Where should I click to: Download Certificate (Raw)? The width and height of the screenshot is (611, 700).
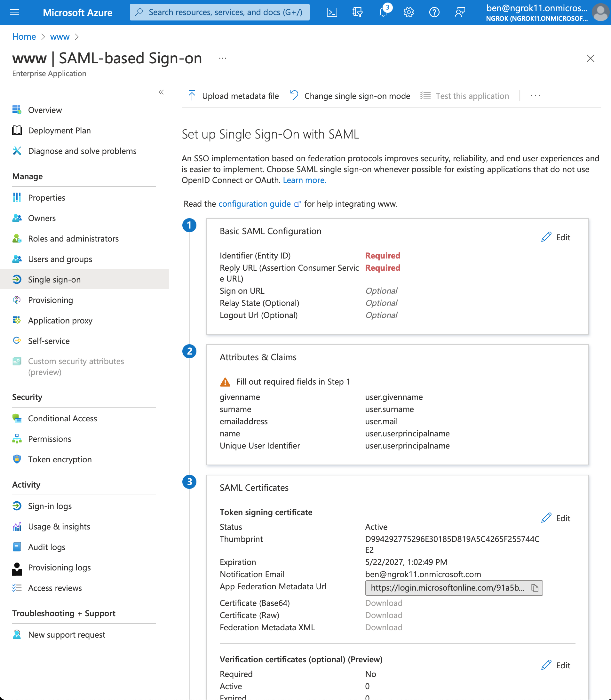coord(384,615)
